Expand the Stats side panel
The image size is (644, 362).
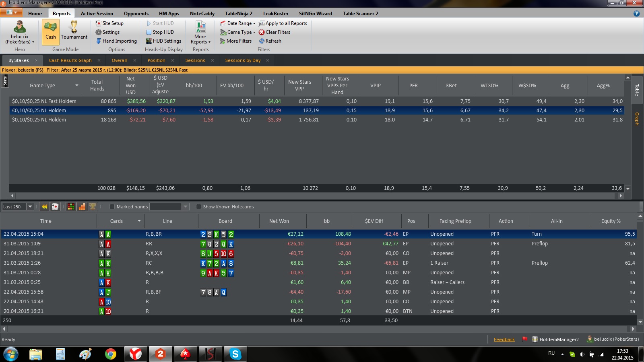click(5, 81)
